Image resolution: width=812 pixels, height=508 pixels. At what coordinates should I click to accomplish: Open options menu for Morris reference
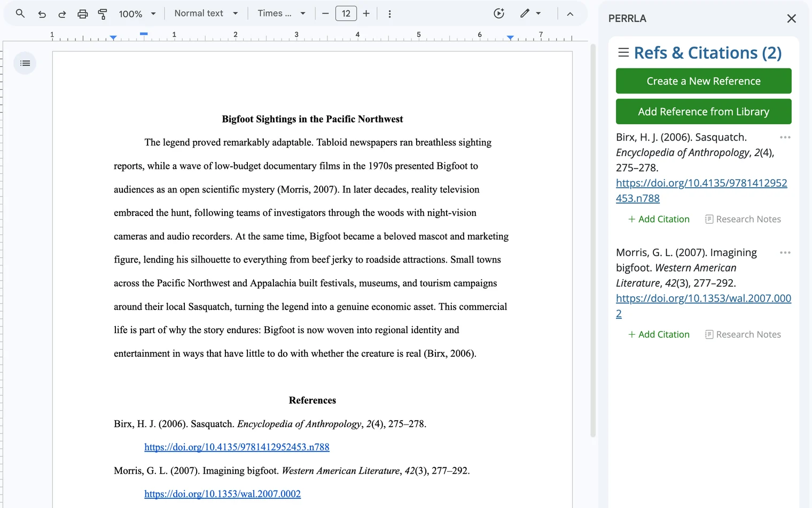[x=785, y=252]
